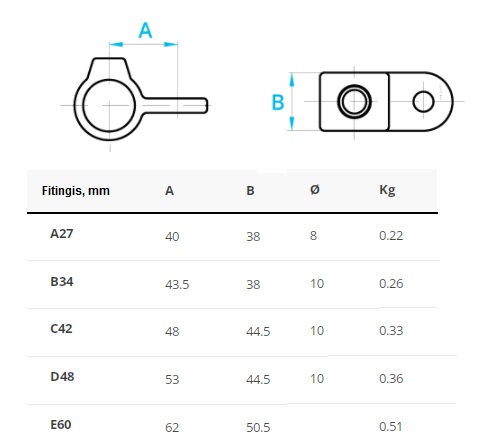Click the Kg column header
Image resolution: width=483 pixels, height=444 pixels.
[387, 191]
